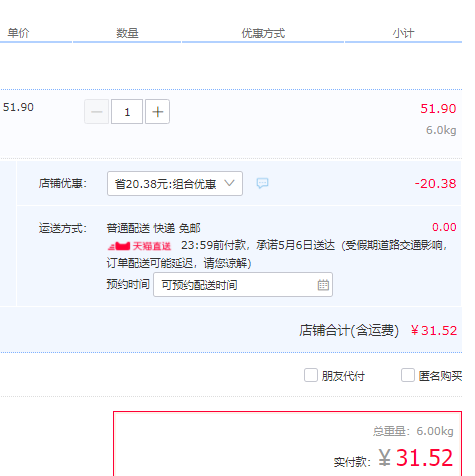Image resolution: width=475 pixels, height=476 pixels.
Task: Open the message bubble icon
Action: pos(262,183)
